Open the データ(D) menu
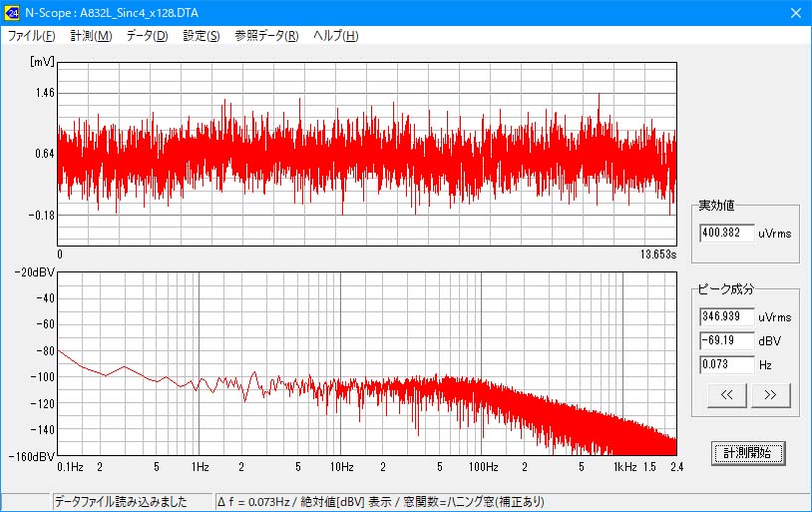Viewport: 812px width, 512px height. click(147, 36)
